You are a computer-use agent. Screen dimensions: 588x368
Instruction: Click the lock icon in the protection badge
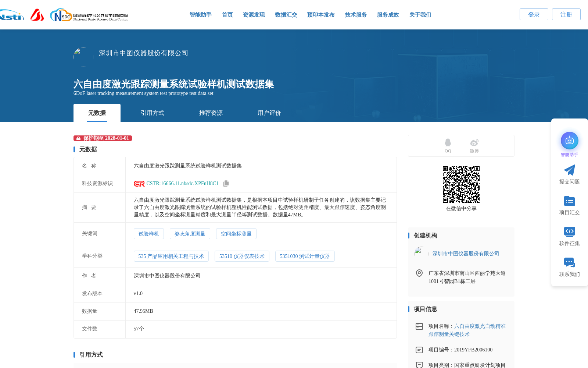[78, 138]
